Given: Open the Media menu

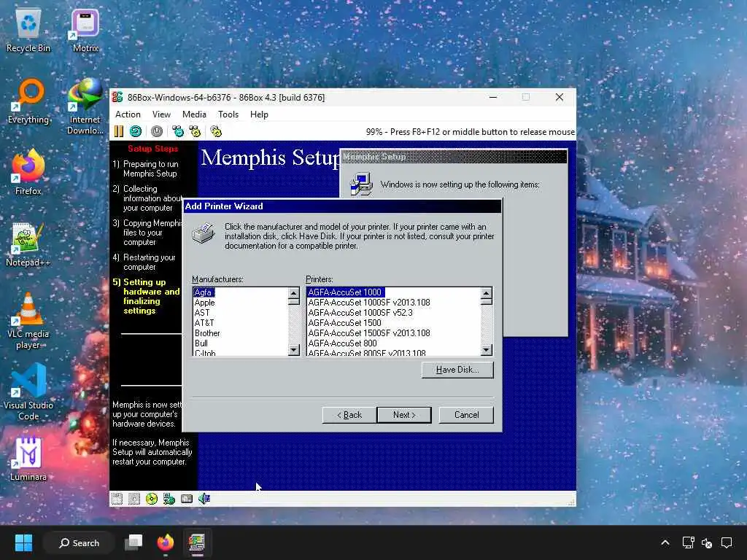Looking at the screenshot, I should click(x=194, y=114).
